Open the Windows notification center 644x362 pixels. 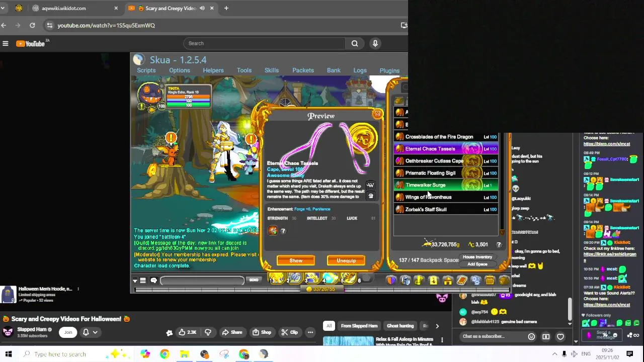coord(629,354)
